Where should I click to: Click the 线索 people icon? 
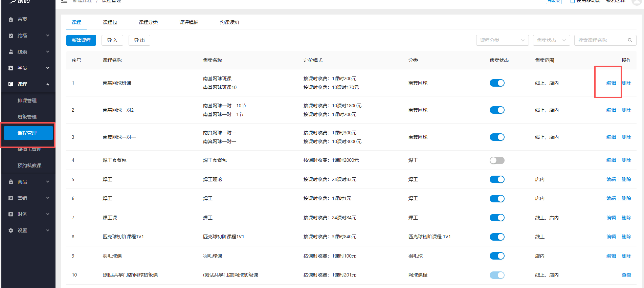tap(11, 52)
